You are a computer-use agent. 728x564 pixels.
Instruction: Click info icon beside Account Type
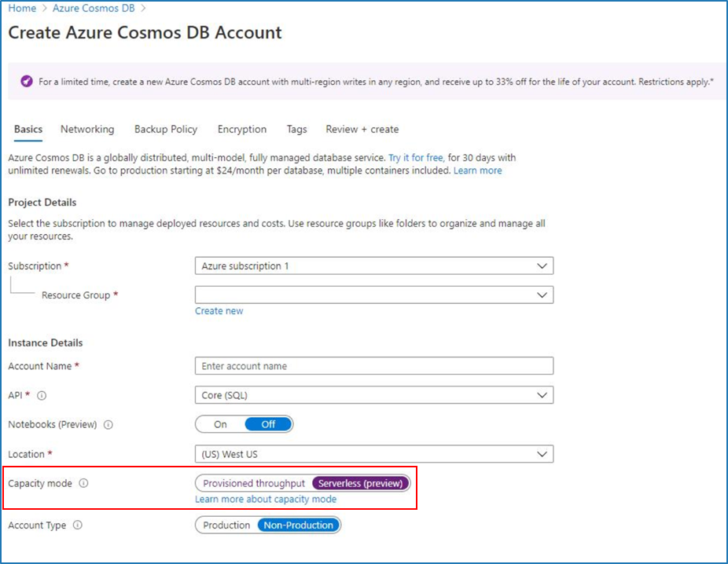[78, 525]
